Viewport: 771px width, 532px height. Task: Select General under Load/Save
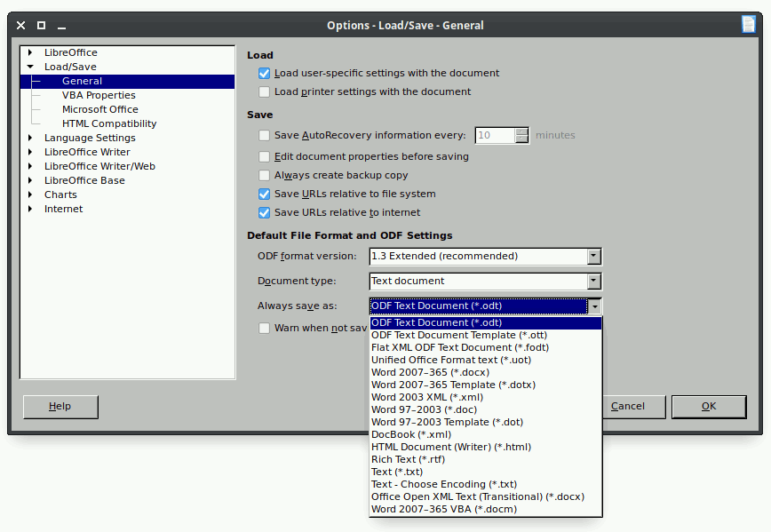click(x=127, y=81)
